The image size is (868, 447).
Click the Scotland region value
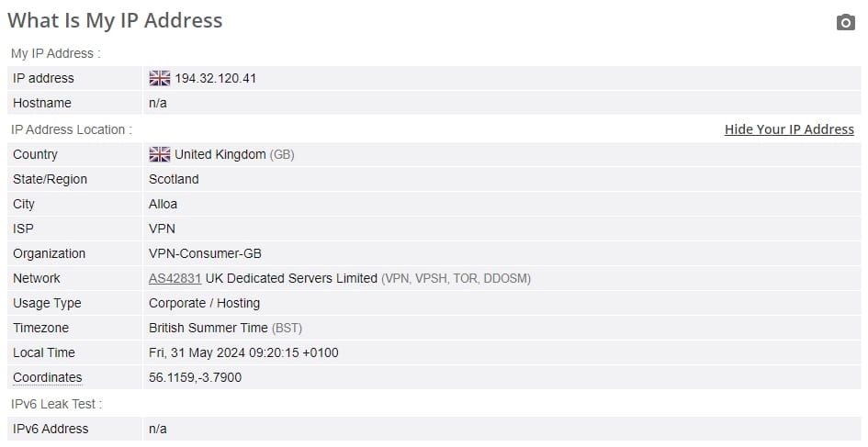point(174,179)
